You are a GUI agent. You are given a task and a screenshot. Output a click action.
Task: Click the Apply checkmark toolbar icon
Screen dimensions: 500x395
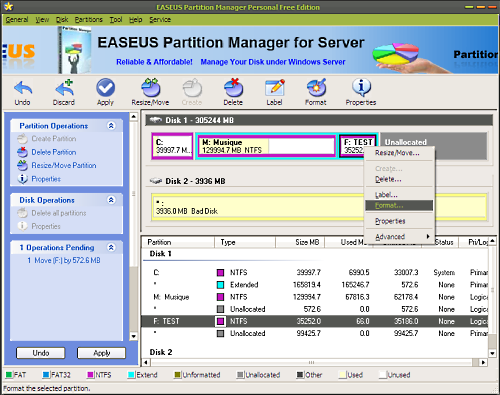[106, 88]
